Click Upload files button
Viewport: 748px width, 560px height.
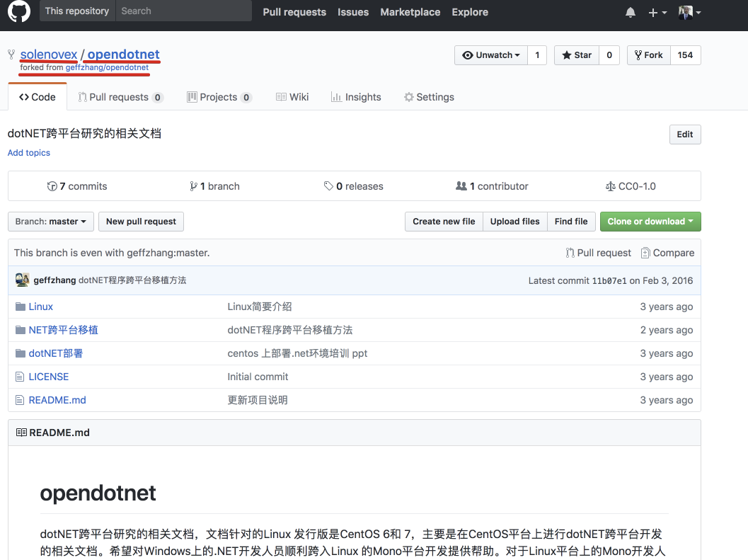pos(514,222)
